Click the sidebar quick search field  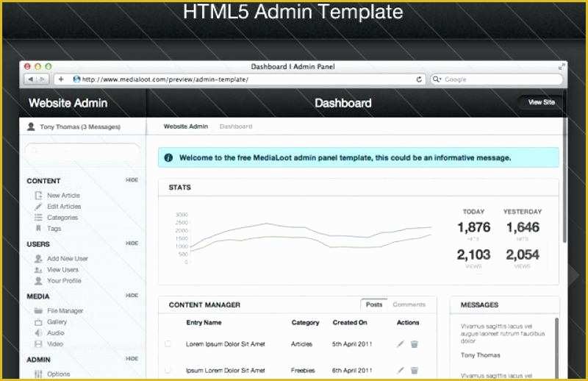tap(82, 151)
